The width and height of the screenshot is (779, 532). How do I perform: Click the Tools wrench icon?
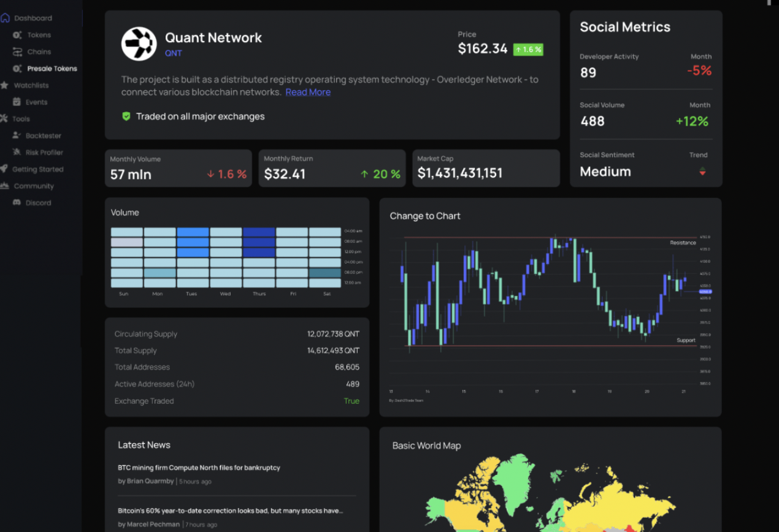pyautogui.click(x=4, y=118)
